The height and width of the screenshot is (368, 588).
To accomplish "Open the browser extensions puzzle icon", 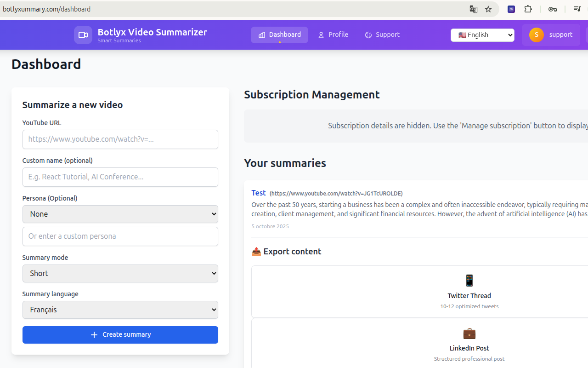I will point(528,9).
